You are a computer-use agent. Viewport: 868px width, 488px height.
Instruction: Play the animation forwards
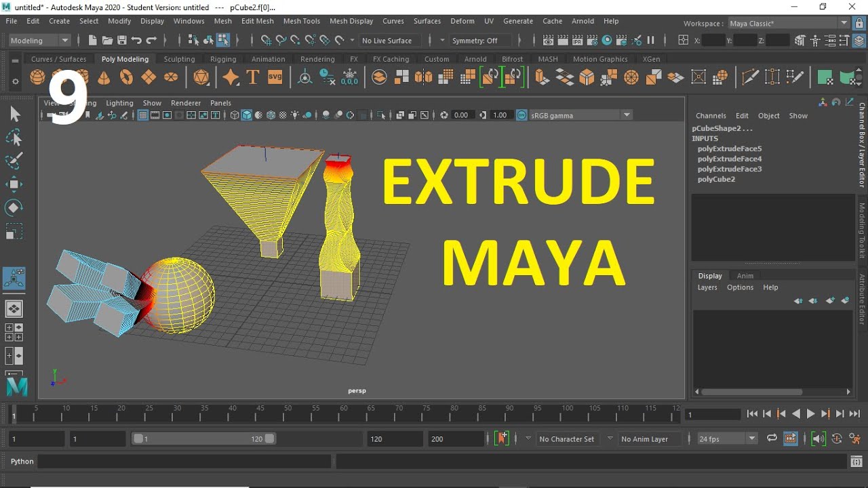click(810, 414)
